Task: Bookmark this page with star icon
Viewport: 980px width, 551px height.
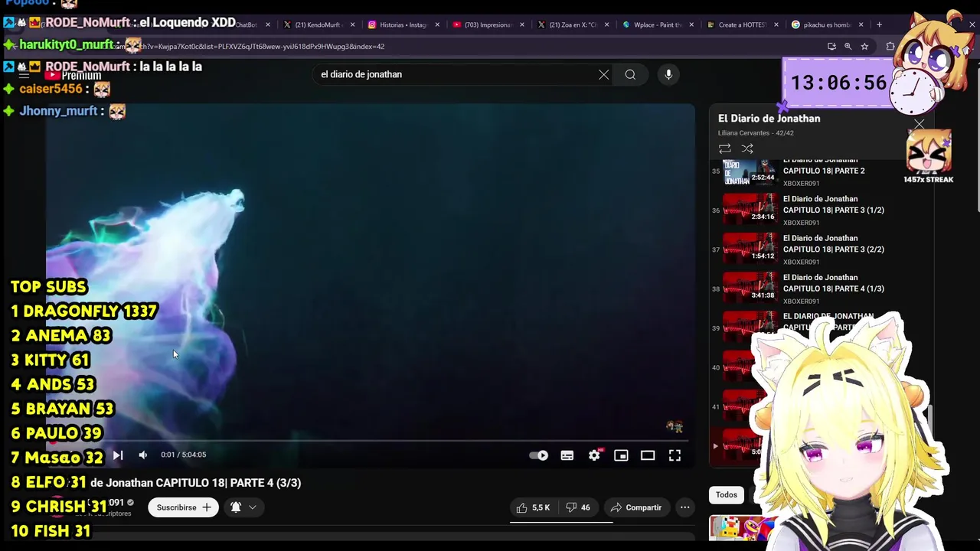Action: click(x=864, y=46)
